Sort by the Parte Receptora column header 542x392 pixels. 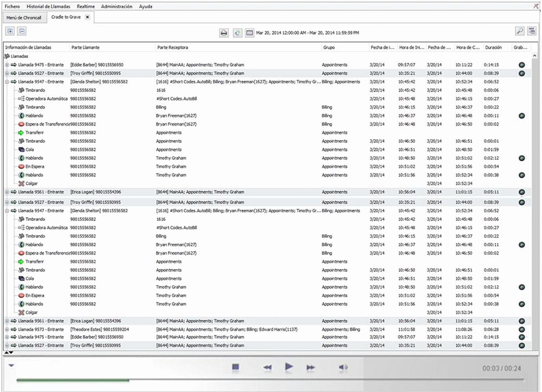(238, 47)
